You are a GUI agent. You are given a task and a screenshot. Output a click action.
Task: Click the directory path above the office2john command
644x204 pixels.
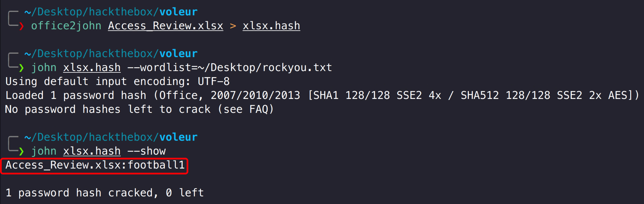[x=111, y=12]
